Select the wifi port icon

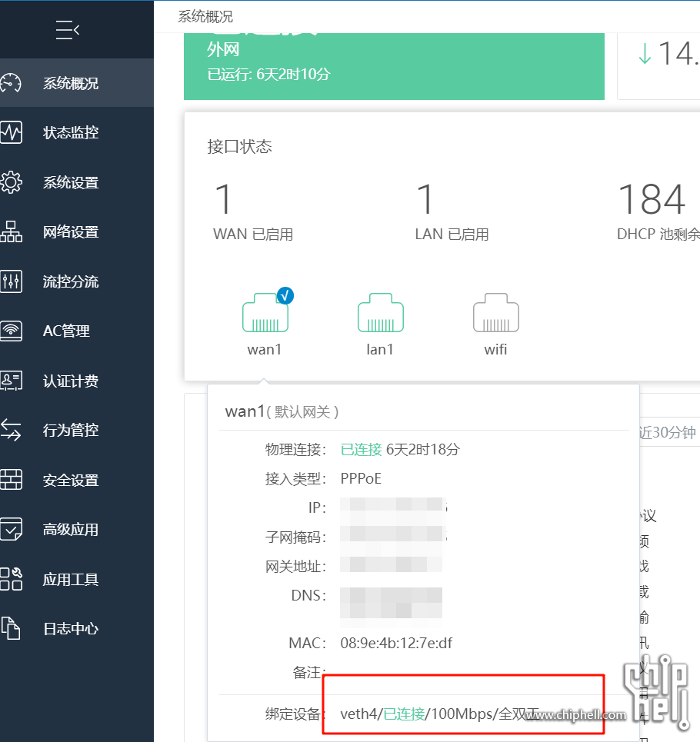496,313
